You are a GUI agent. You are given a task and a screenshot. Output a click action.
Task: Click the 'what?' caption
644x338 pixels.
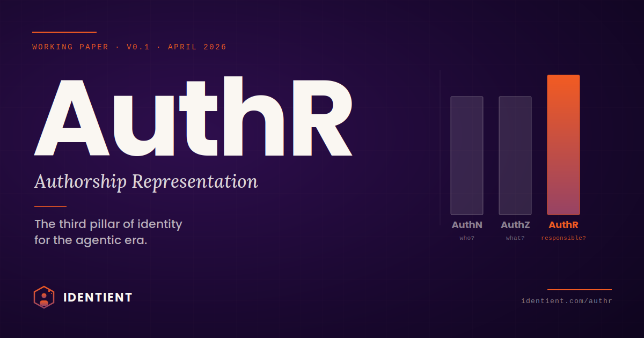click(x=515, y=238)
